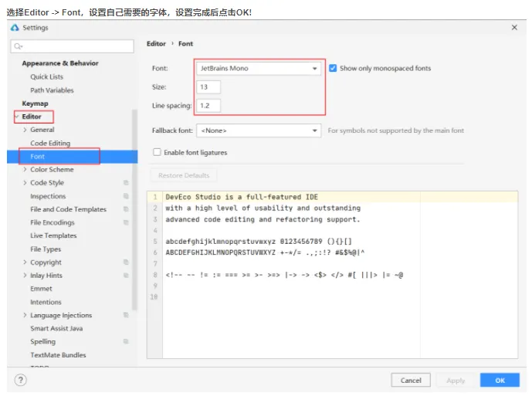Image resolution: width=532 pixels, height=396 pixels.
Task: Open the help question mark button
Action: coord(21,380)
